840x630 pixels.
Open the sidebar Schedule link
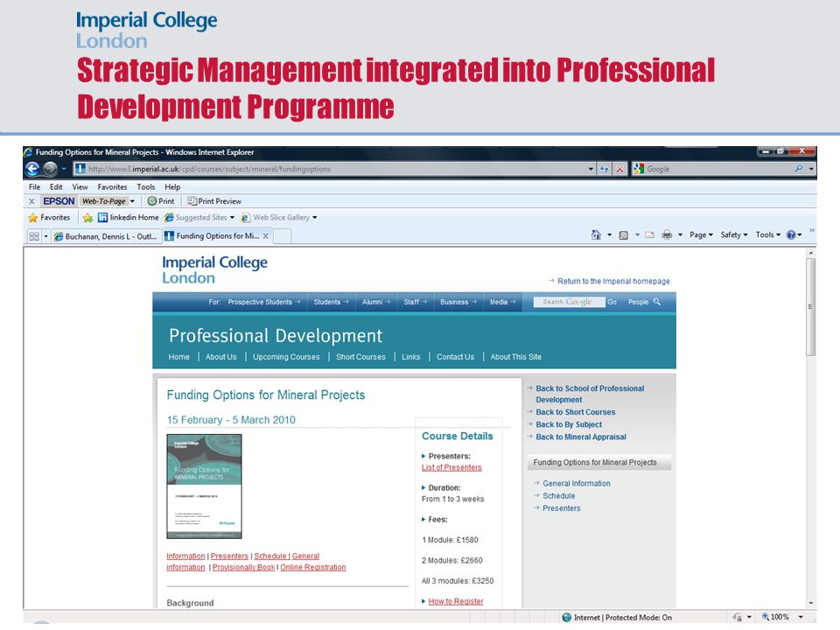click(559, 496)
